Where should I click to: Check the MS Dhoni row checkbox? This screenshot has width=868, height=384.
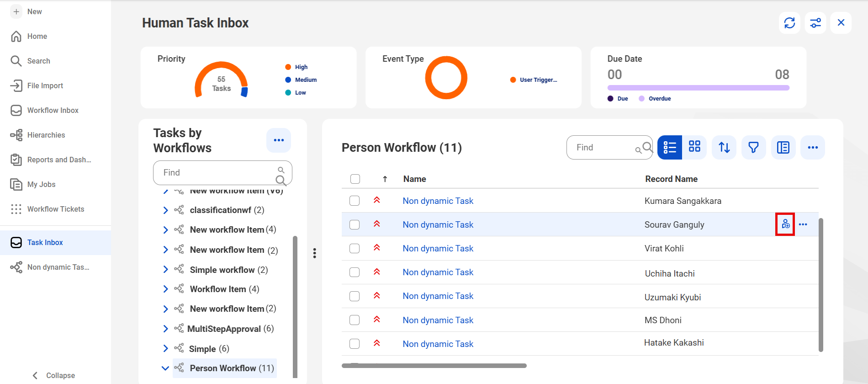(355, 320)
